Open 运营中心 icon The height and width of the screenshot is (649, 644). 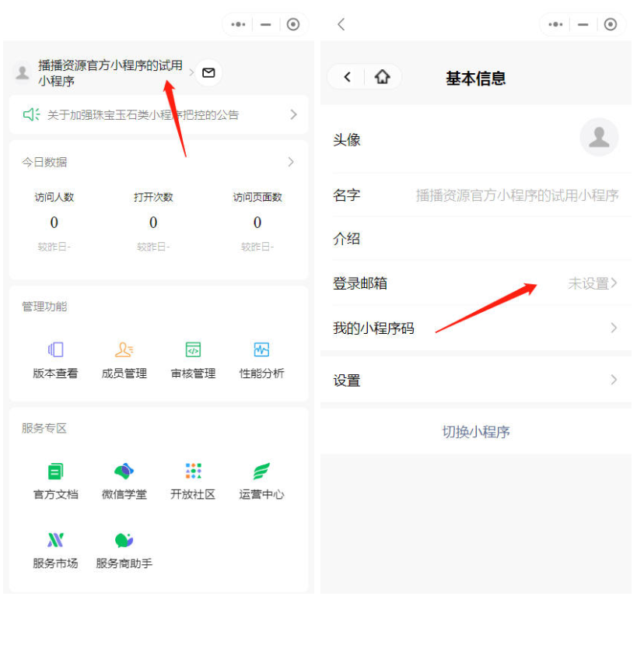[261, 471]
